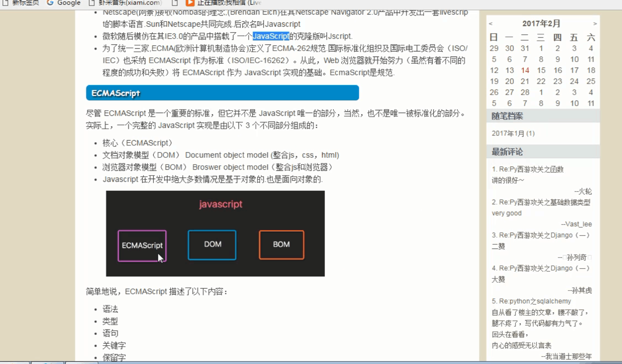Click the orange BOM box in diagram
Screen dimensions: 622x364
(x=281, y=245)
